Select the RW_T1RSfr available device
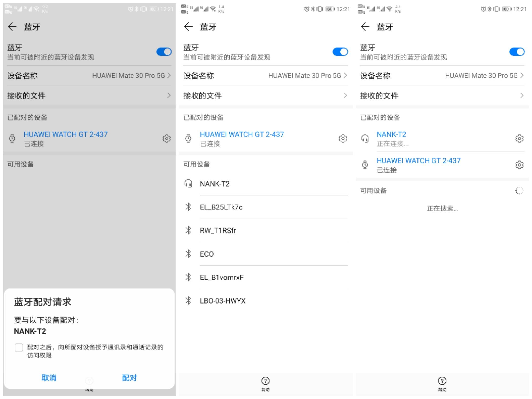Viewport: 532px width, 399px height. pyautogui.click(x=218, y=230)
